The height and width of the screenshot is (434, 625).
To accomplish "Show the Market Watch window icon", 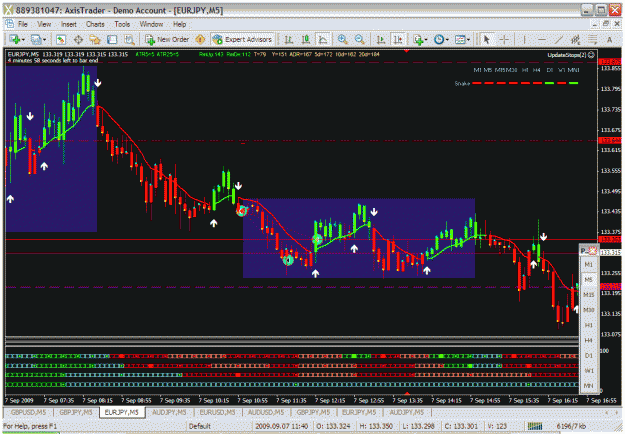I will point(61,39).
